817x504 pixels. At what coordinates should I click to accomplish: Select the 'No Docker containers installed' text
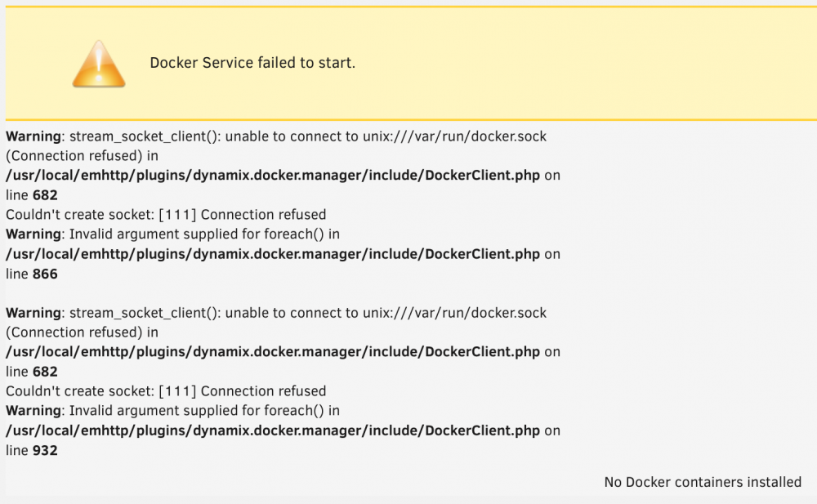pyautogui.click(x=703, y=482)
